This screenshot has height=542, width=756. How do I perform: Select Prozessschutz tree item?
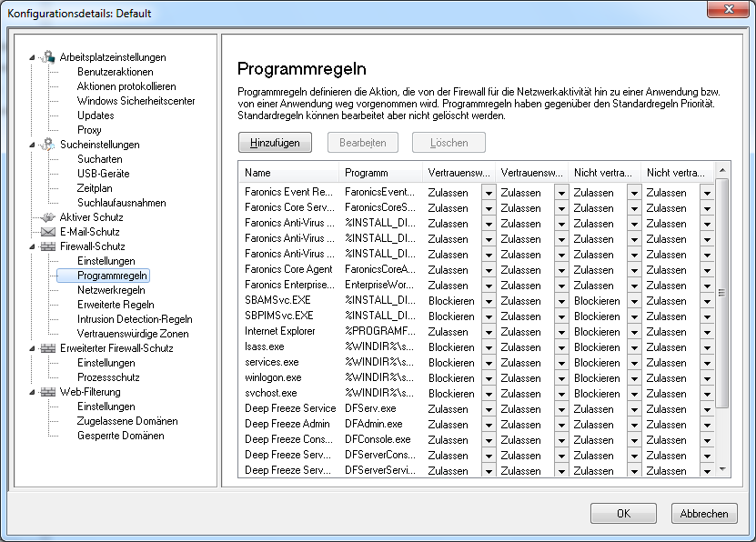click(x=108, y=377)
